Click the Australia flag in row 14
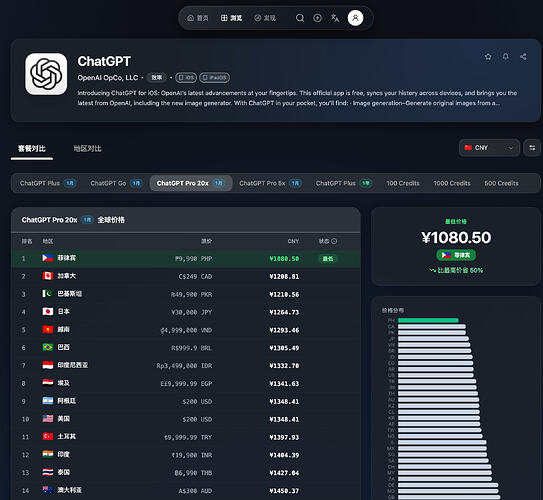Image resolution: width=543 pixels, height=500 pixels. (48, 490)
